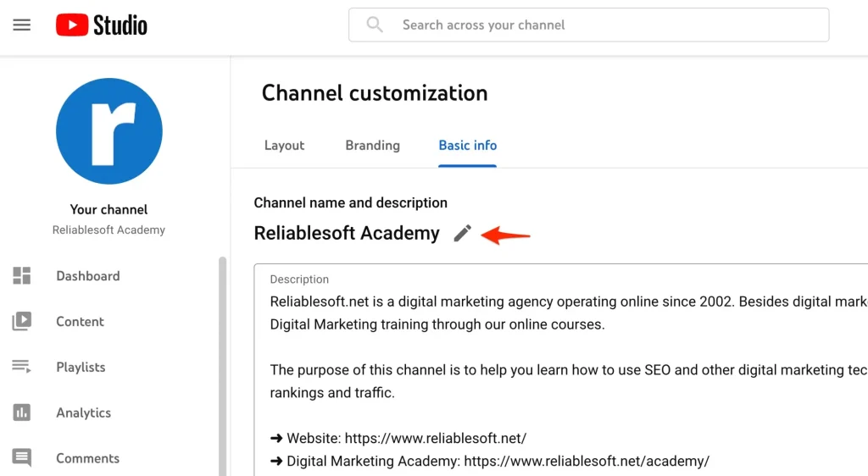Open the hamburger navigation menu
Image resolution: width=868 pixels, height=476 pixels.
22,25
